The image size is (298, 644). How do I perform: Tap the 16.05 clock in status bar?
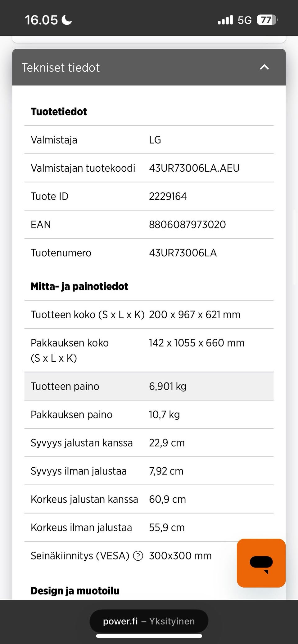pos(41,20)
